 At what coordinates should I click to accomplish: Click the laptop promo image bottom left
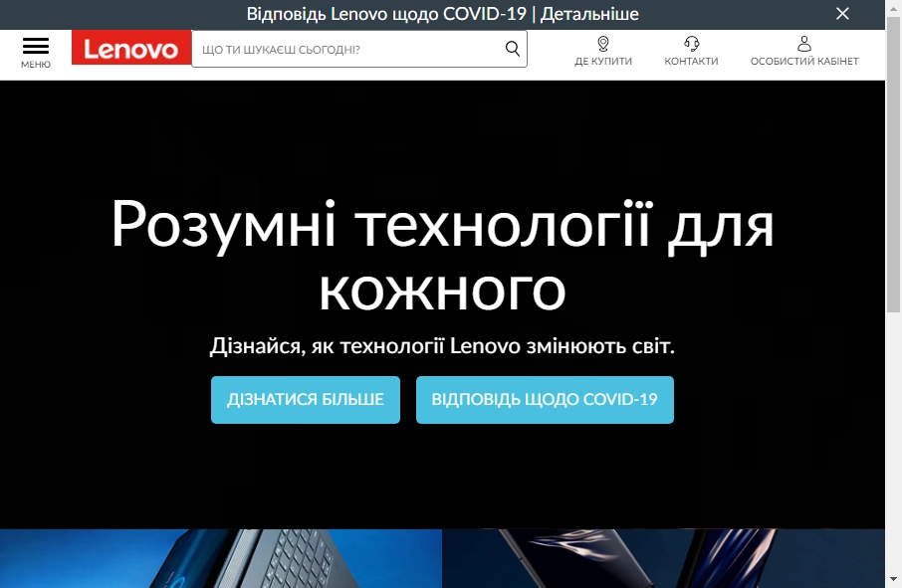[219, 557]
